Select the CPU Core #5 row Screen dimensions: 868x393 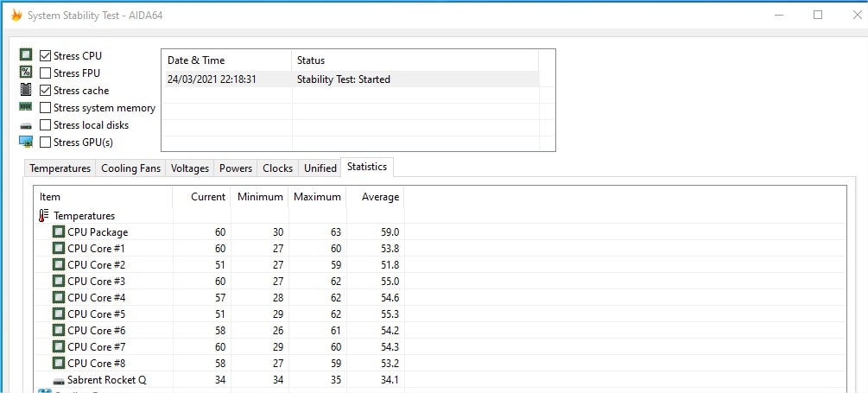(x=96, y=314)
